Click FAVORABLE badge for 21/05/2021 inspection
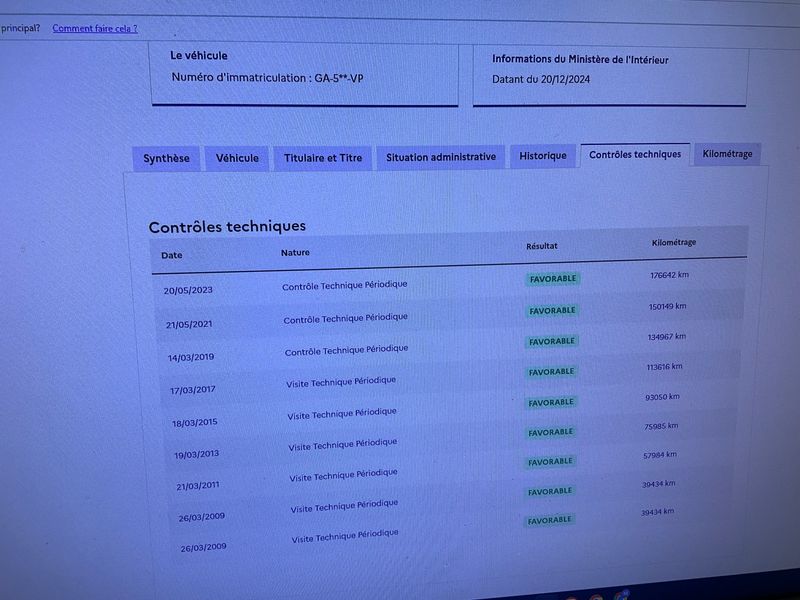Viewport: 800px width, 600px height. click(x=552, y=311)
